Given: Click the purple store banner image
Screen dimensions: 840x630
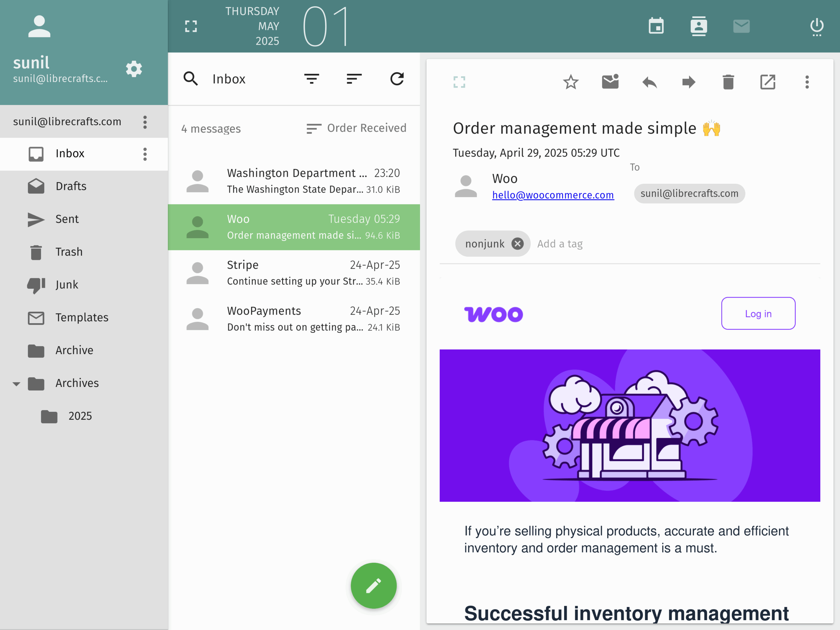Looking at the screenshot, I should 630,425.
